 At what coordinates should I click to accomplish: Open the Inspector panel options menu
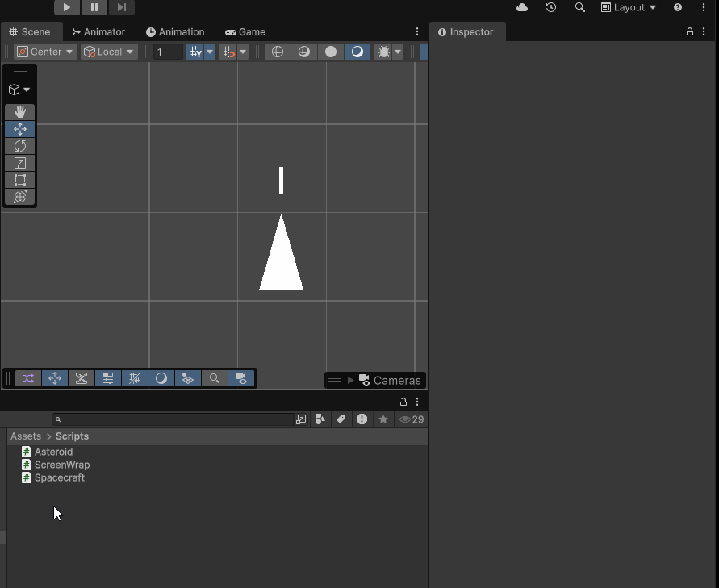coord(704,31)
